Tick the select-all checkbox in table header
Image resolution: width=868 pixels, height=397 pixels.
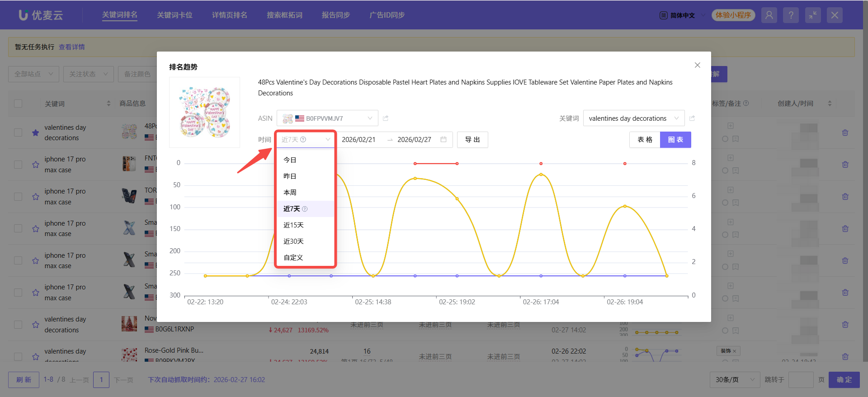(x=18, y=104)
